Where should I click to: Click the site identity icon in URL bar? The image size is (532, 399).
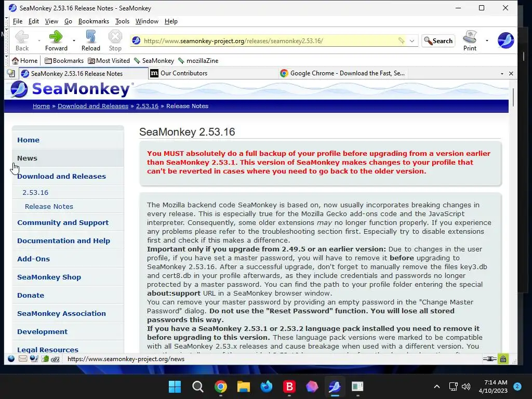point(137,41)
